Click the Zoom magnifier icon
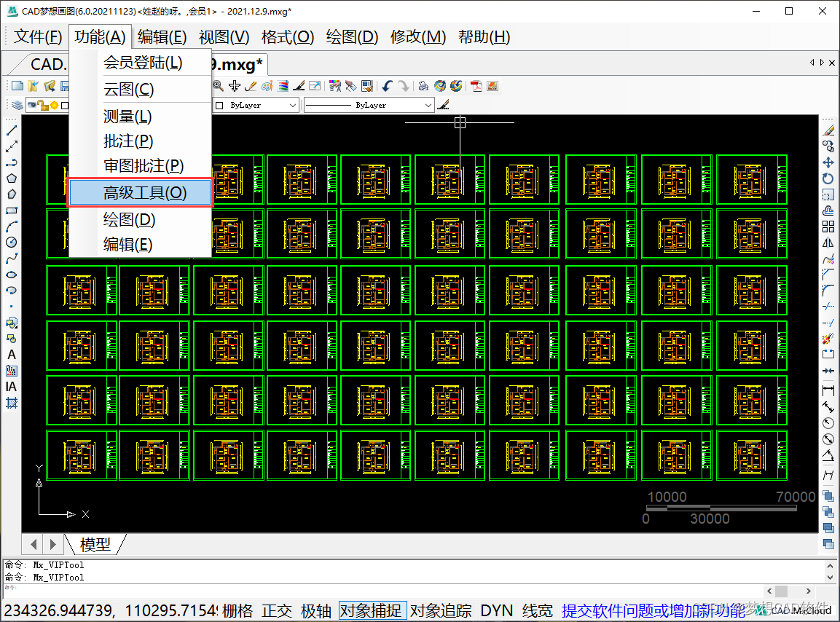 tap(218, 86)
